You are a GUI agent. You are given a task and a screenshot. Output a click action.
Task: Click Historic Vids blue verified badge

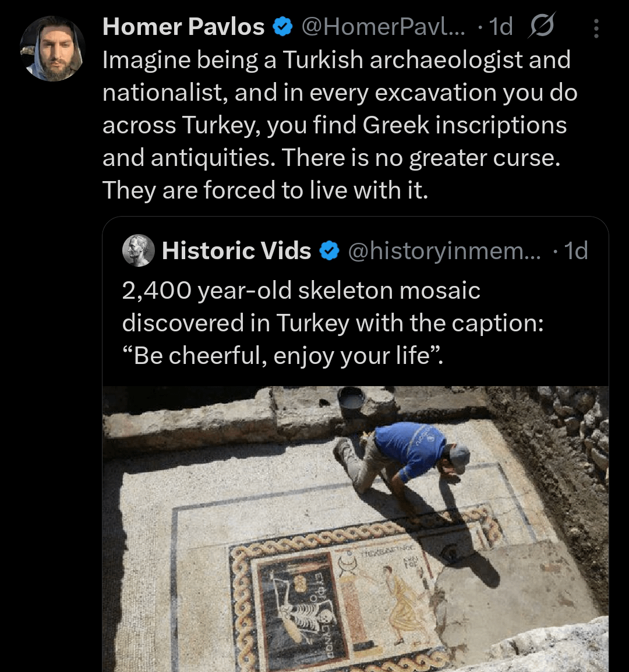329,251
